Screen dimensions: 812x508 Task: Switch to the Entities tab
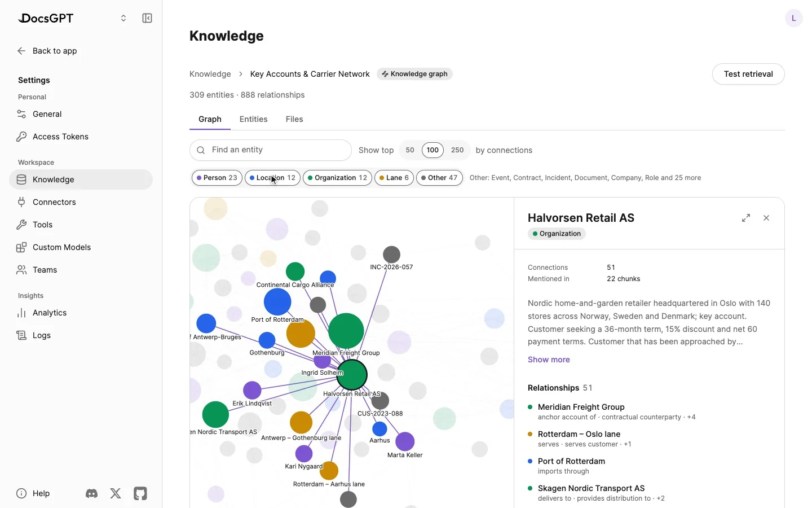[254, 119]
